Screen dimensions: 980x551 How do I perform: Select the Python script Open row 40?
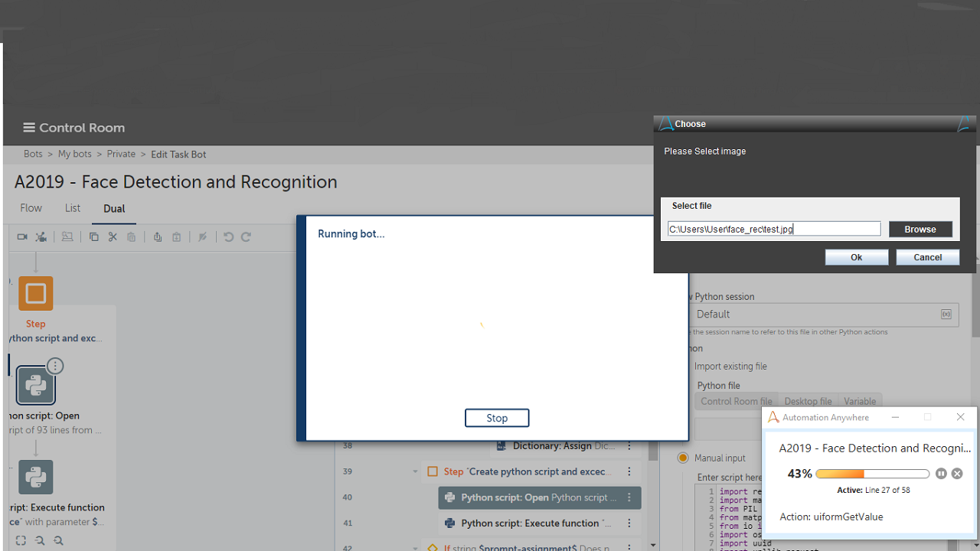coord(540,497)
